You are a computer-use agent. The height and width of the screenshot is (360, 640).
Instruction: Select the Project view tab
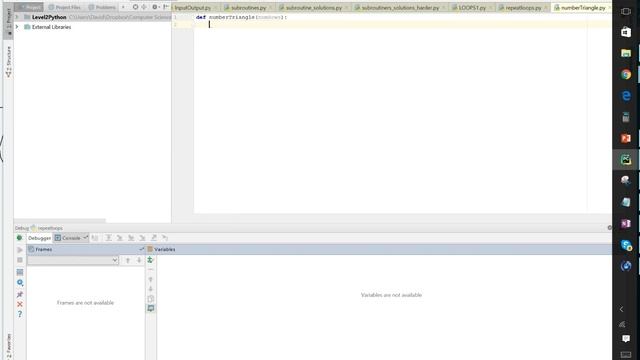[29, 7]
